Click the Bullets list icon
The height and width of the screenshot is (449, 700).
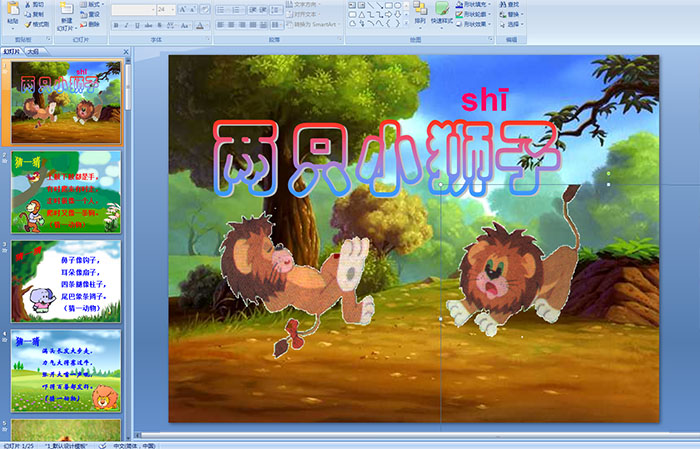222,10
